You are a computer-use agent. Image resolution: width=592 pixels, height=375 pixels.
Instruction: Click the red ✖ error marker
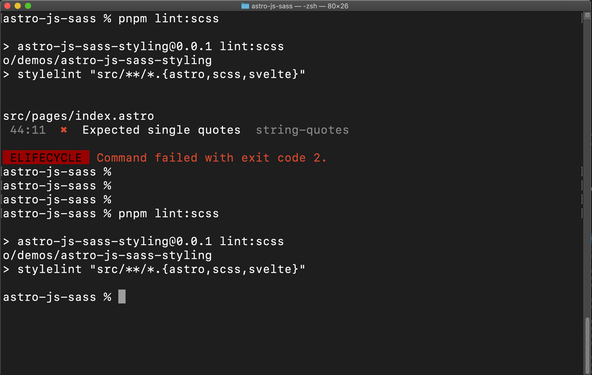[64, 130]
